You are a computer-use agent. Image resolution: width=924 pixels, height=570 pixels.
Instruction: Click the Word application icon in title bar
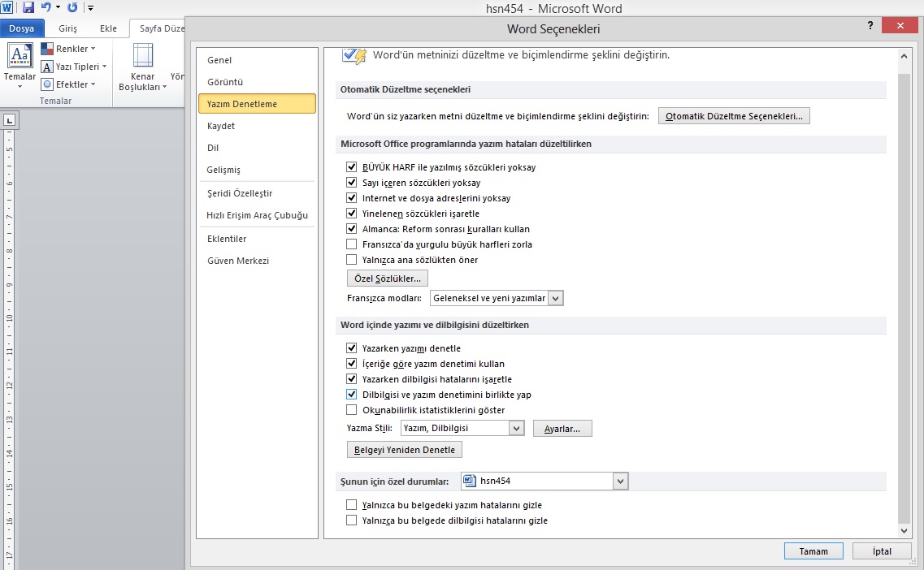click(x=7, y=7)
